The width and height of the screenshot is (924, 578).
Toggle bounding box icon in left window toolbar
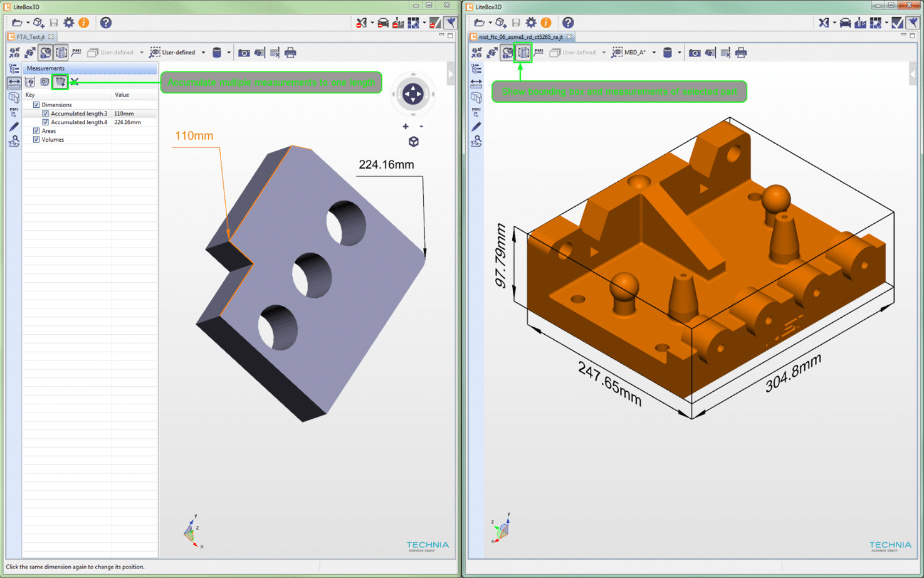pyautogui.click(x=61, y=53)
